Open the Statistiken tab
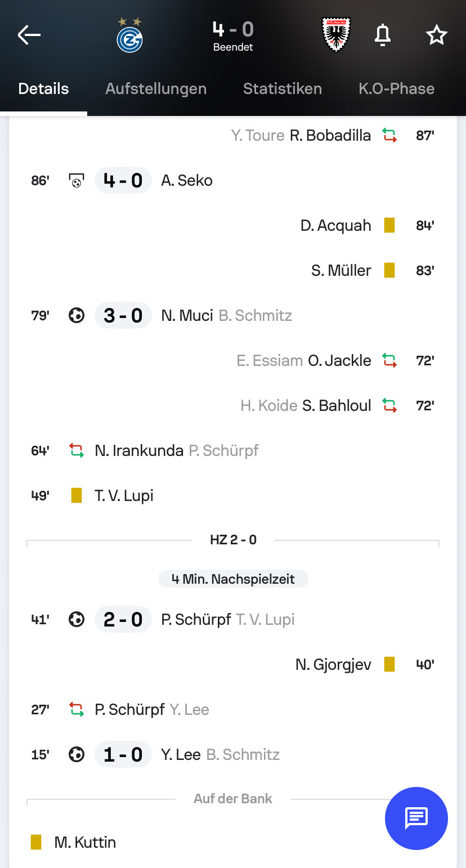The height and width of the screenshot is (868, 466). coord(283,88)
